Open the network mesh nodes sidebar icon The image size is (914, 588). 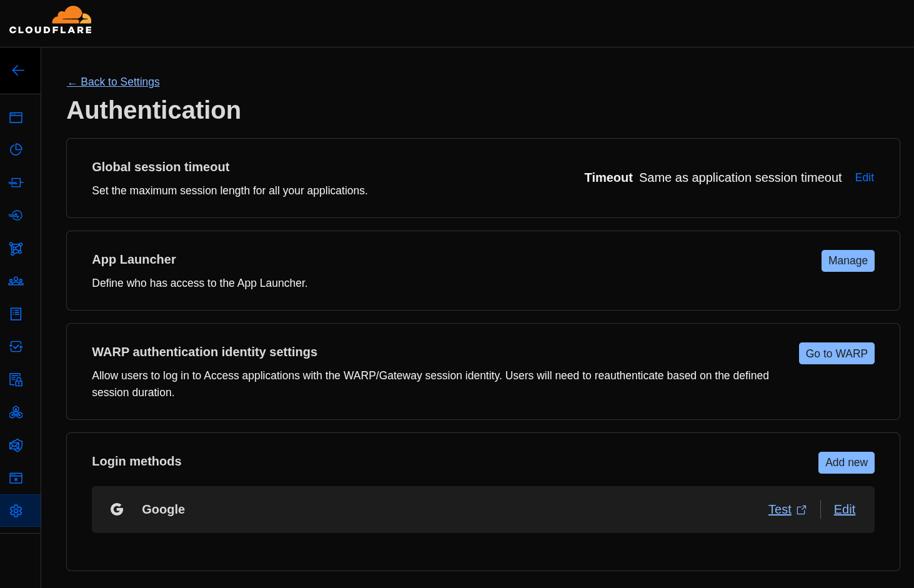point(16,249)
